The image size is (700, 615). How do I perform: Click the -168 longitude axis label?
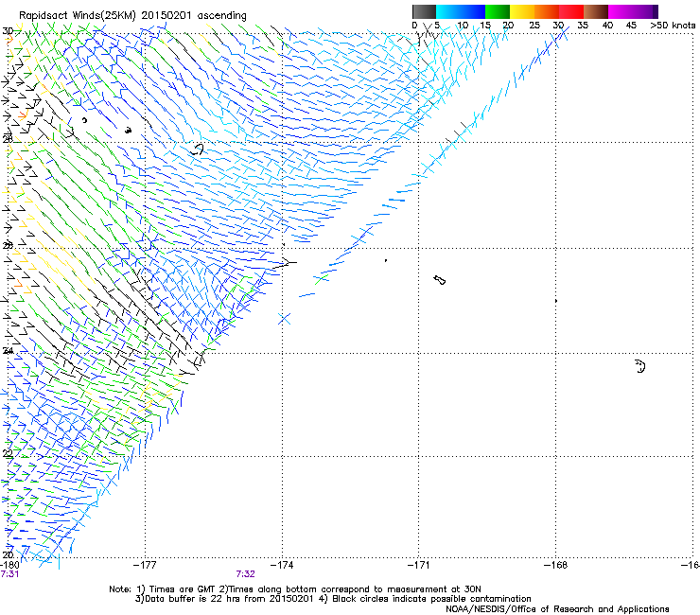click(x=556, y=566)
